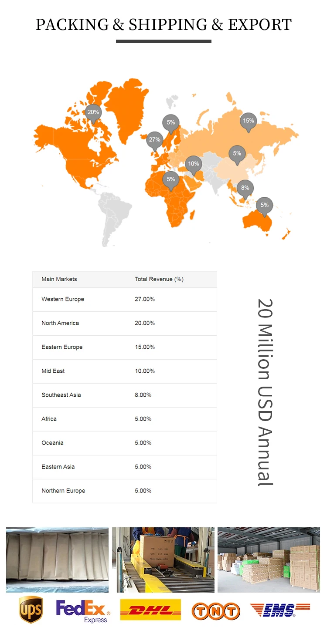The width and height of the screenshot is (327, 644).
Task: Open the carton sealing machine photo
Action: [163, 560]
